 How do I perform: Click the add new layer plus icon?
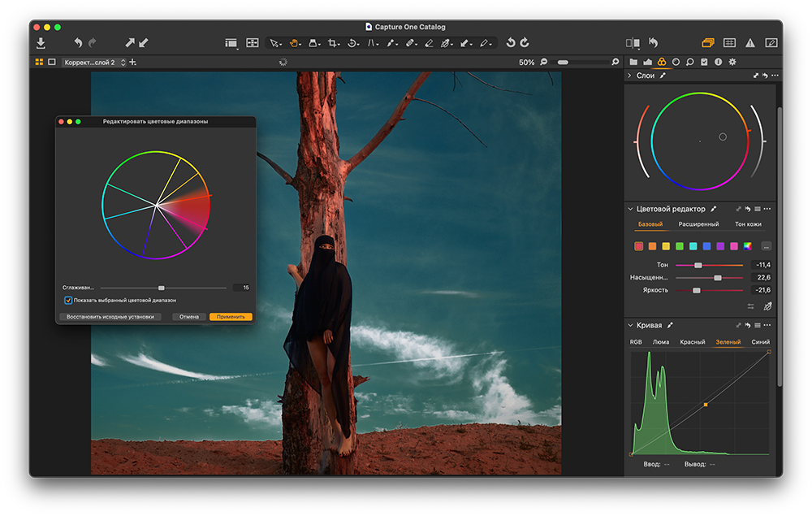133,63
